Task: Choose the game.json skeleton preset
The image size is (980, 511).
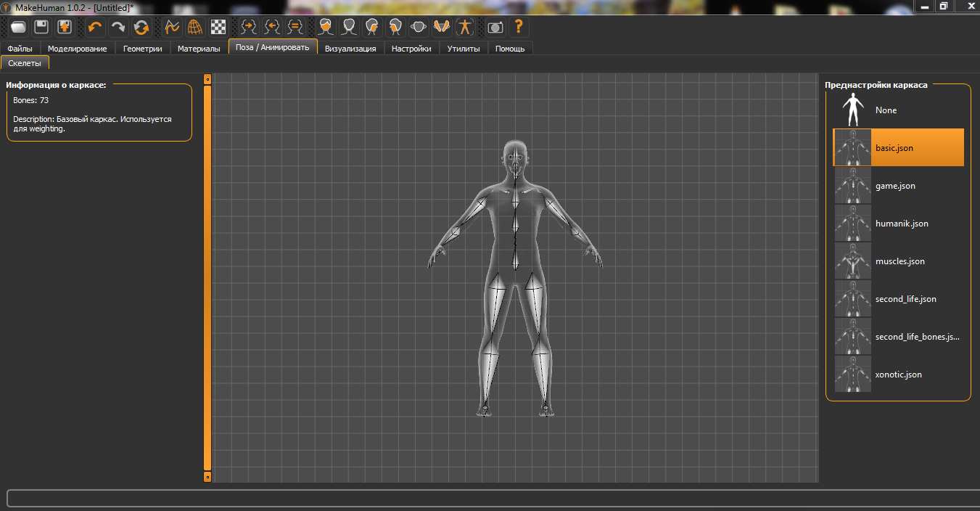Action: pyautogui.click(x=895, y=186)
